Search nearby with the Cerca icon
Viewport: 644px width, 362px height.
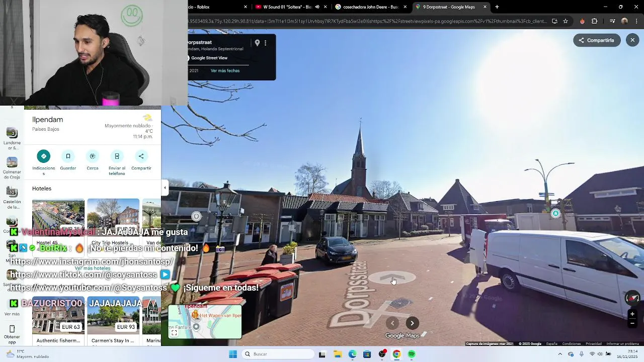[x=93, y=156]
